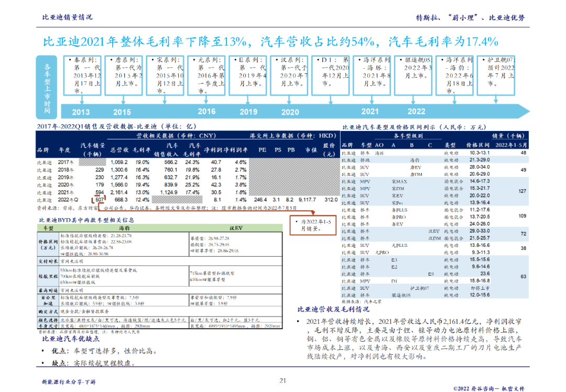Click year "2019" on the timeline arrow
The image size is (566, 392).
[248, 112]
